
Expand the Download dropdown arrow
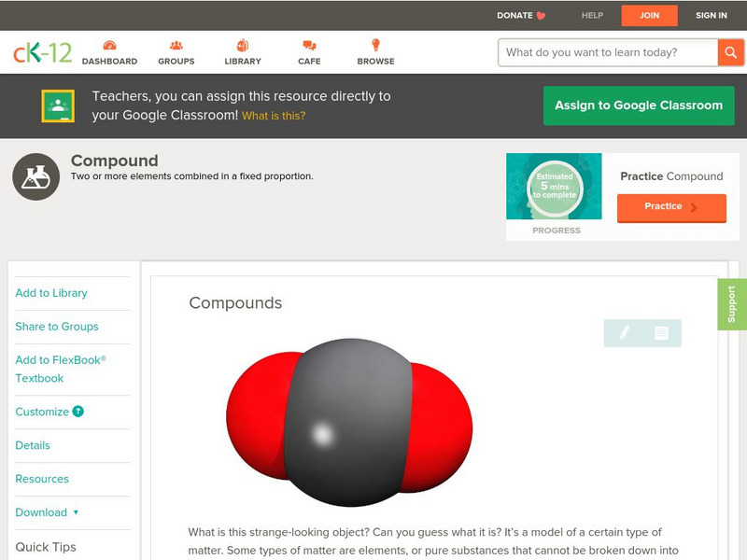click(x=76, y=512)
